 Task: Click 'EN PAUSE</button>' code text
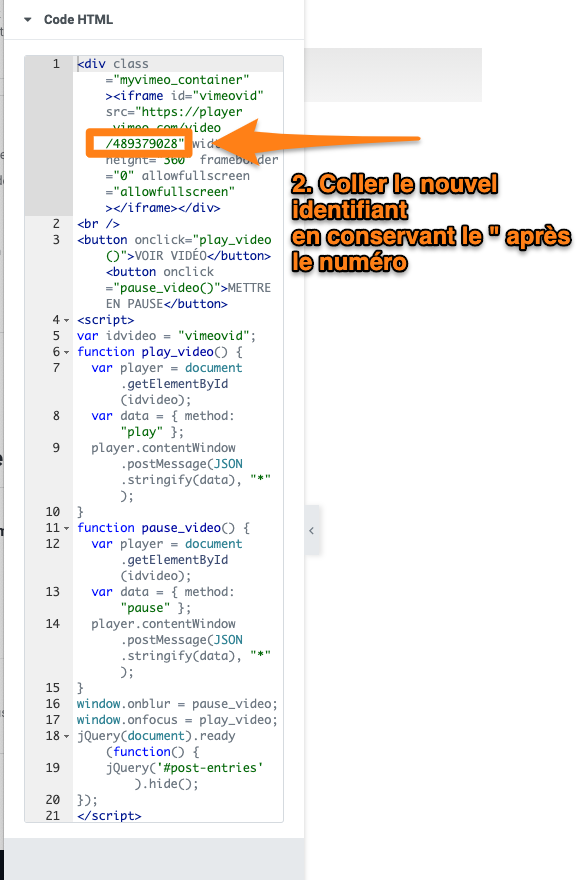coord(167,304)
